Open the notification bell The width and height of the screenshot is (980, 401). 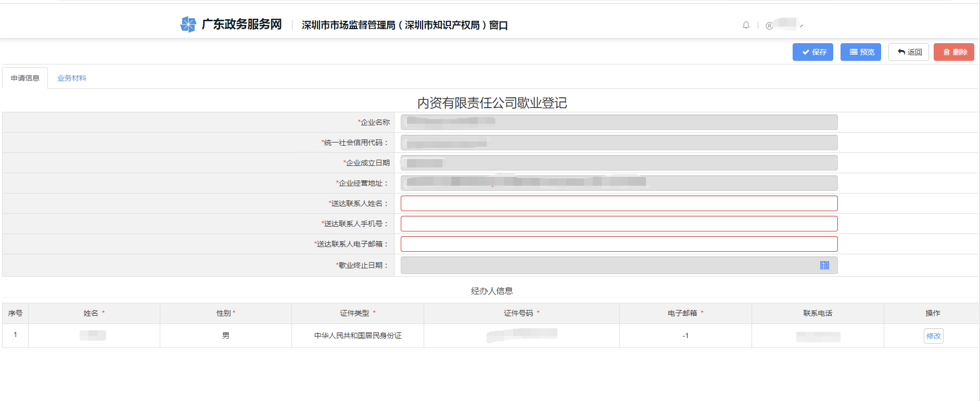(746, 25)
